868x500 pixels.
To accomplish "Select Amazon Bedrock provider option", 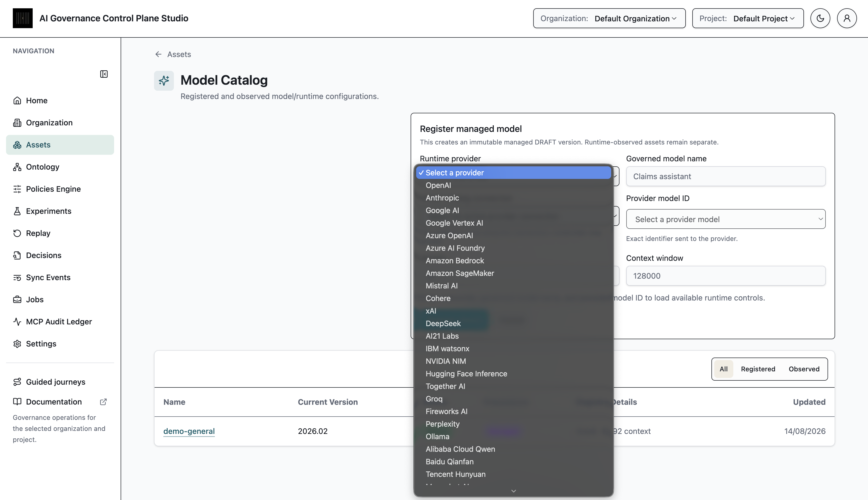I will 513,261.
